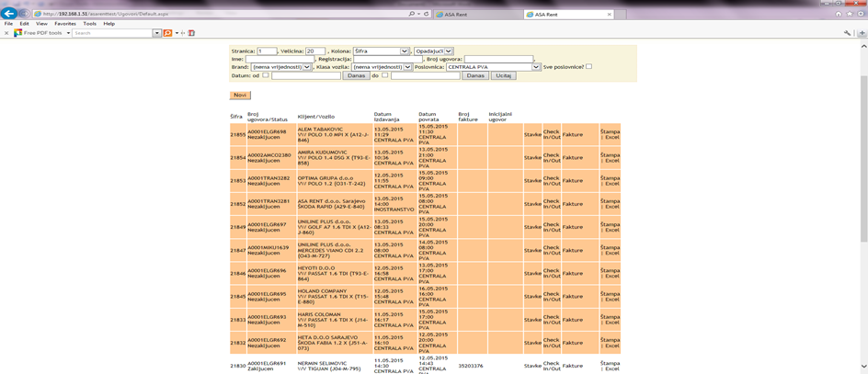Click the wrench icon on the toolbar
This screenshot has width=868, height=374.
(847, 33)
